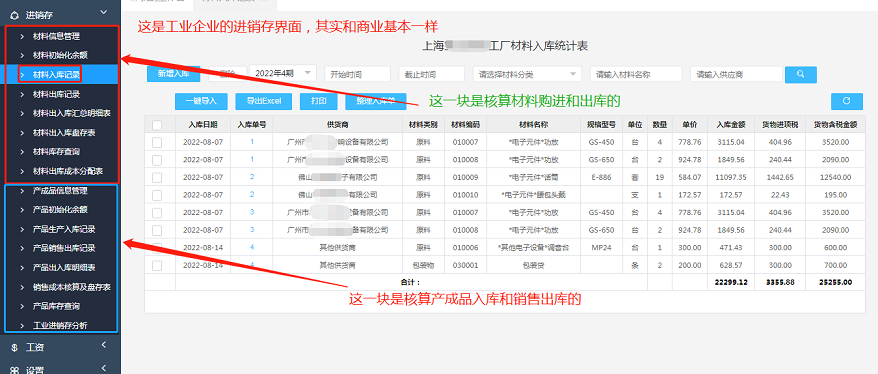Open the 请选择材料分类 category dropdown
This screenshot has width=878, height=374.
526,74
